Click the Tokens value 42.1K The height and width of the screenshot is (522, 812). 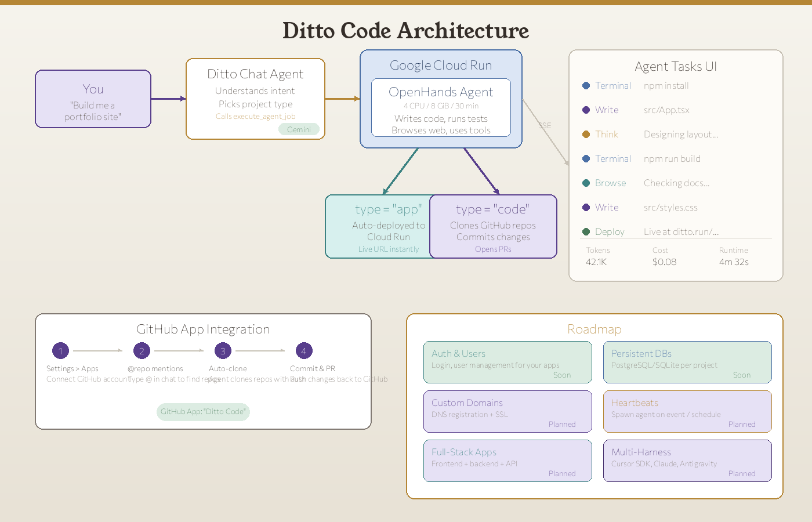click(x=596, y=262)
